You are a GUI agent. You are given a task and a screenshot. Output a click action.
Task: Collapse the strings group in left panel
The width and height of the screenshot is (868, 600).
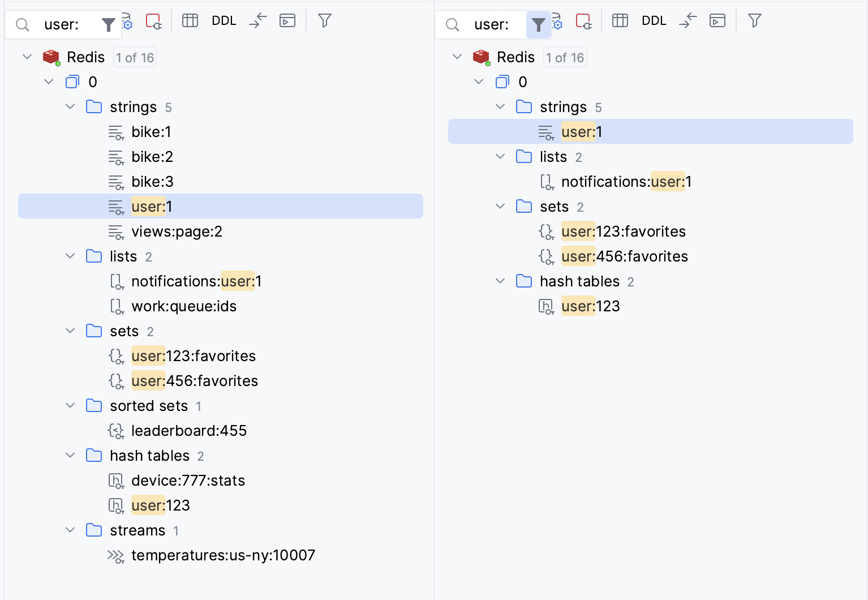(x=70, y=106)
